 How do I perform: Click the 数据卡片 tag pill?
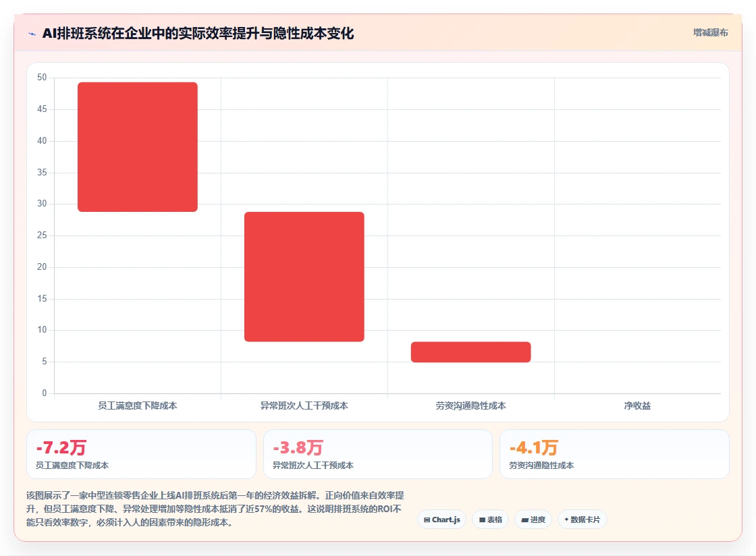pos(582,520)
